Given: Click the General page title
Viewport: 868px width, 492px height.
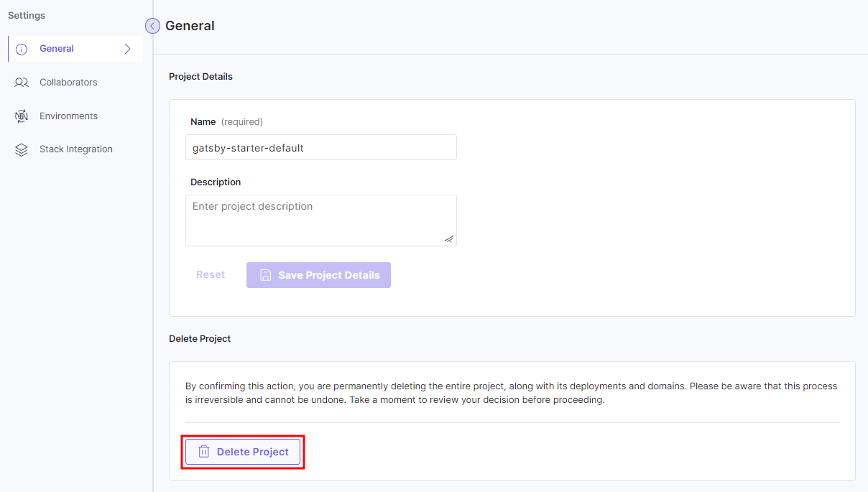Looking at the screenshot, I should [190, 26].
